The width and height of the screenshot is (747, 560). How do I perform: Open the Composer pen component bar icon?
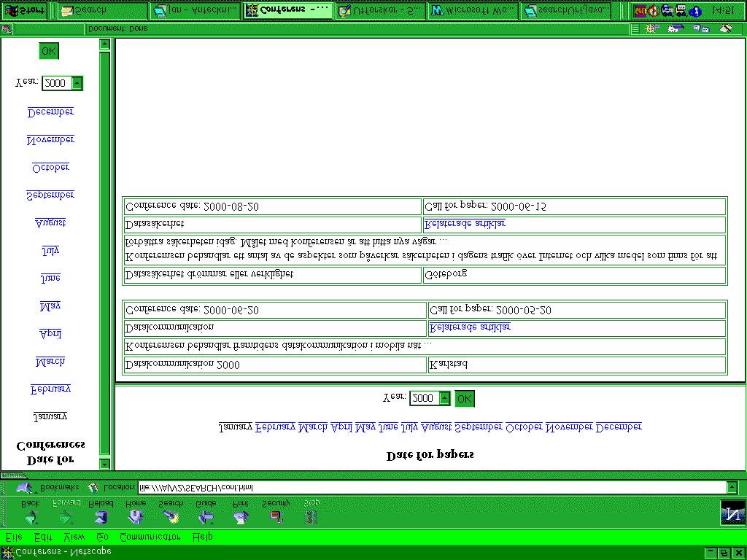[726, 28]
